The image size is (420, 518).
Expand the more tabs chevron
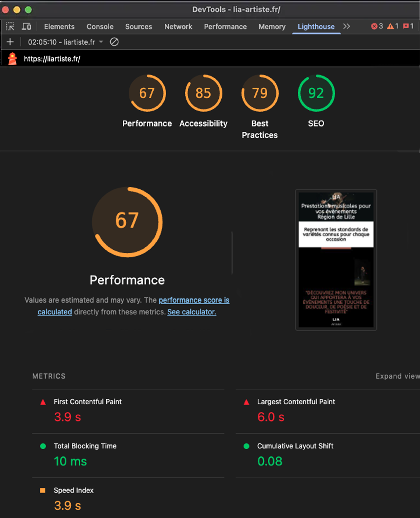[346, 26]
